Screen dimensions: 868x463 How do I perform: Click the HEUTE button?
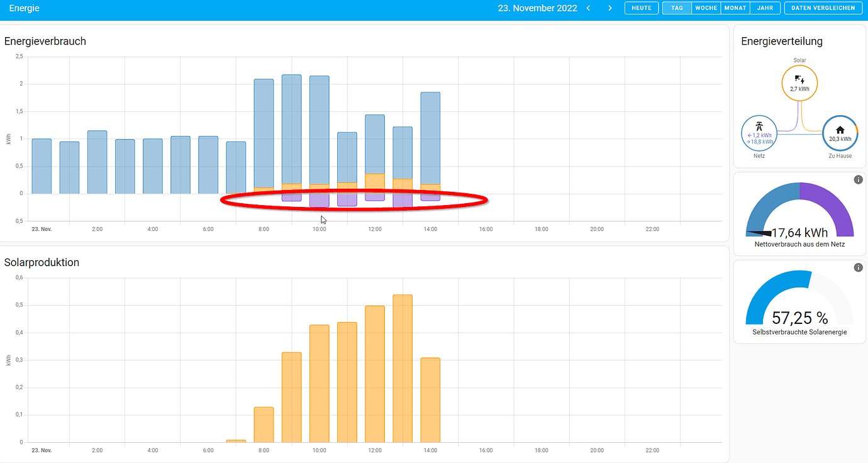641,8
